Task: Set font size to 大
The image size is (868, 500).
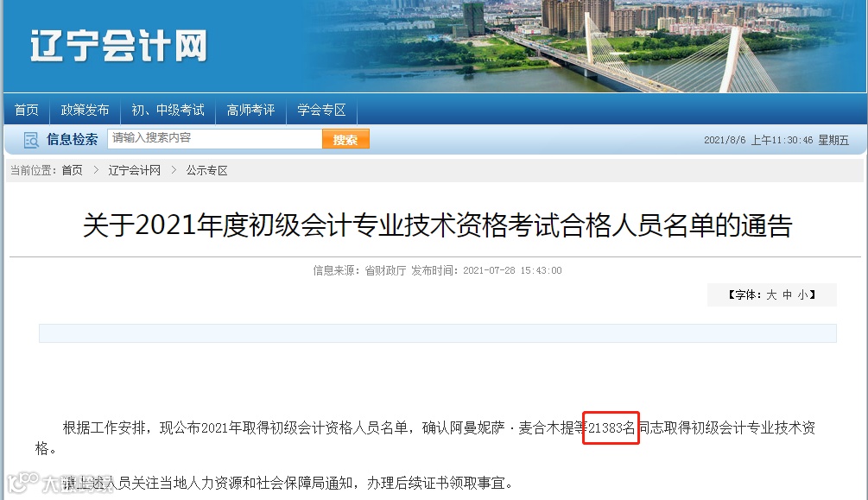Action: point(771,295)
